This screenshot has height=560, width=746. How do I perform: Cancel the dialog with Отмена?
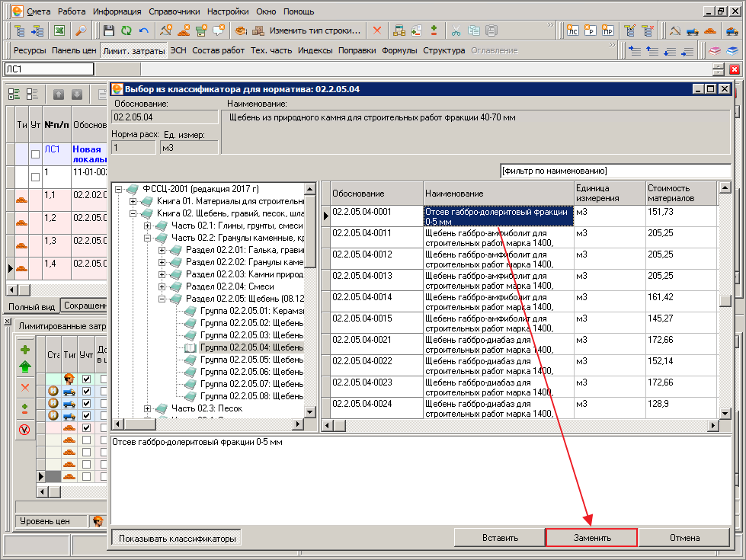(684, 538)
